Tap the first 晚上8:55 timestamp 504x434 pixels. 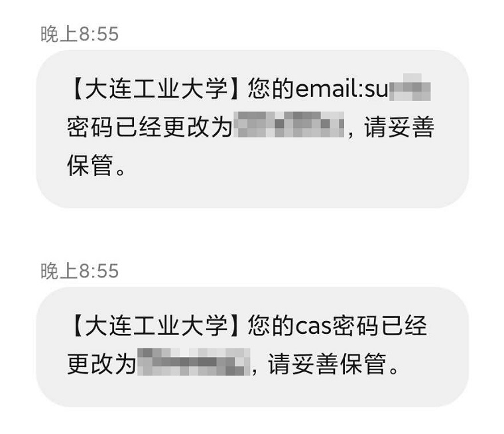tap(80, 34)
